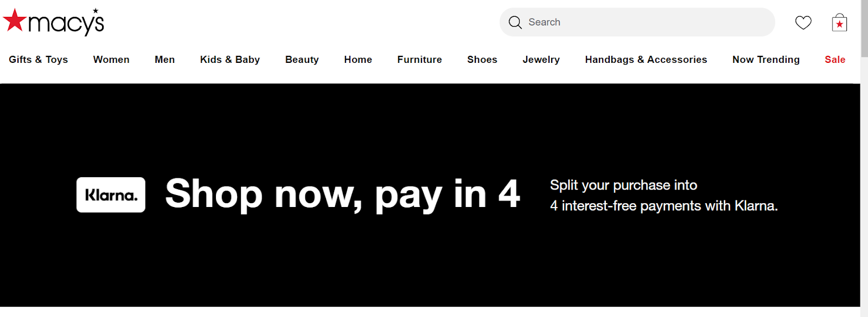Screen dimensions: 868x317
Task: Click the search magnifier icon
Action: point(515,22)
